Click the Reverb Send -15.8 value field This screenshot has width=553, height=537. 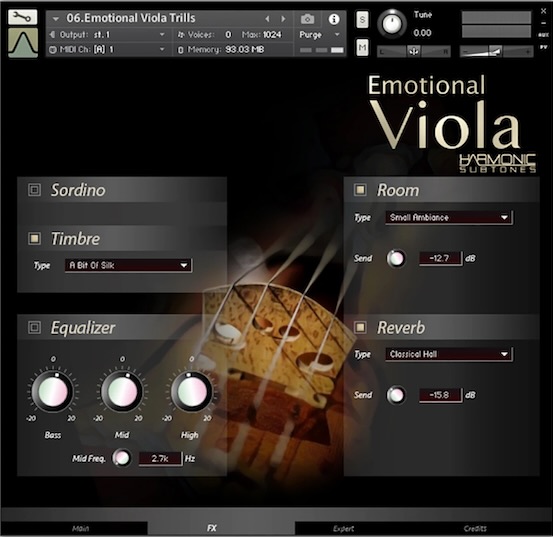coord(440,395)
